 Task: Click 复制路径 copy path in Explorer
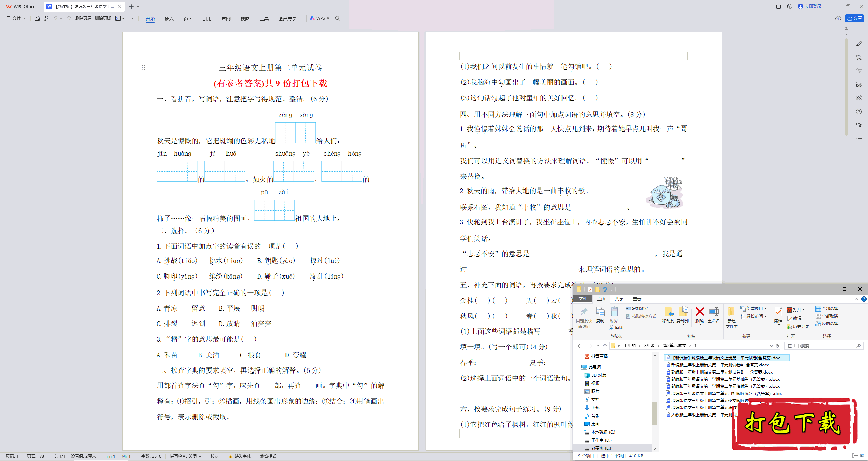[637, 309]
